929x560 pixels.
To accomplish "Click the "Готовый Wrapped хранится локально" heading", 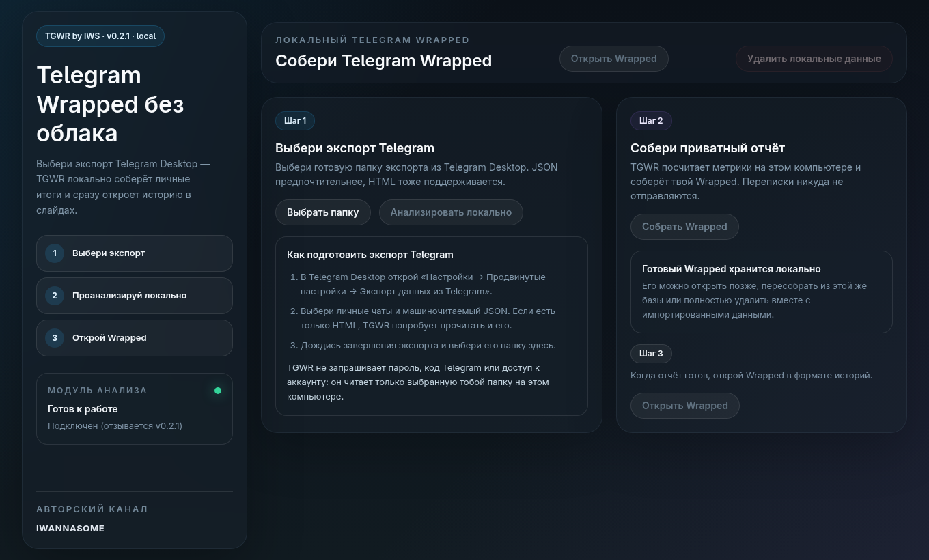I will click(732, 269).
